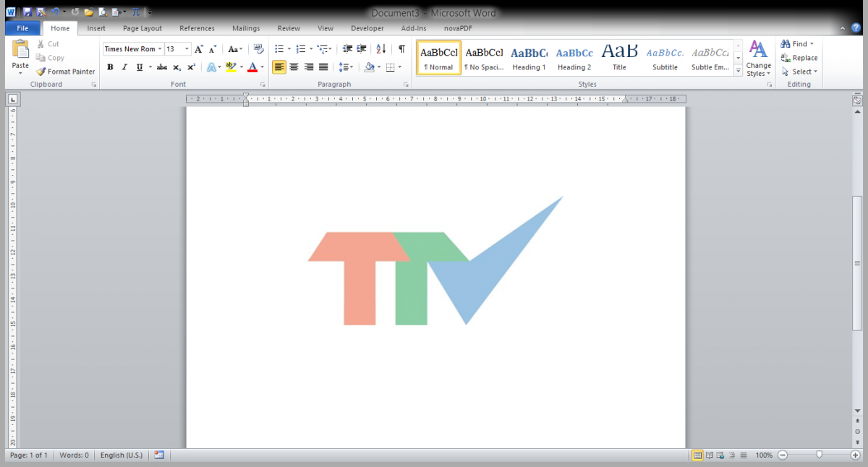Align text right
This screenshot has height=467, width=868.
pos(309,67)
